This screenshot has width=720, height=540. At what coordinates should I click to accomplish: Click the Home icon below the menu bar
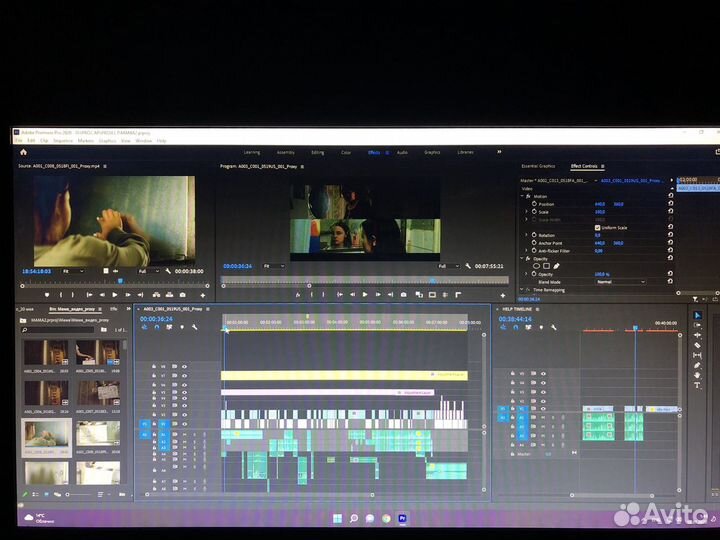pyautogui.click(x=22, y=152)
